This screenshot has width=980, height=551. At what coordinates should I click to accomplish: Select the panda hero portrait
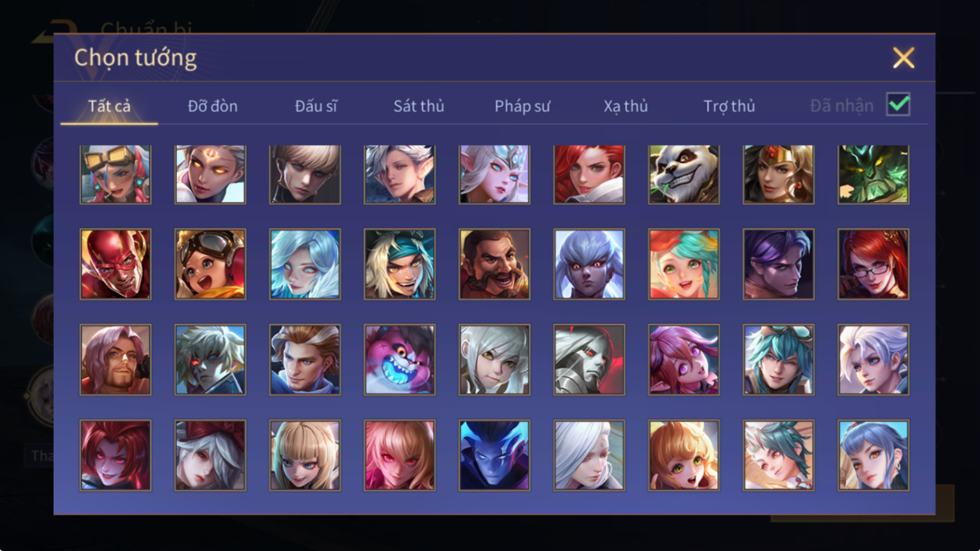click(x=684, y=174)
